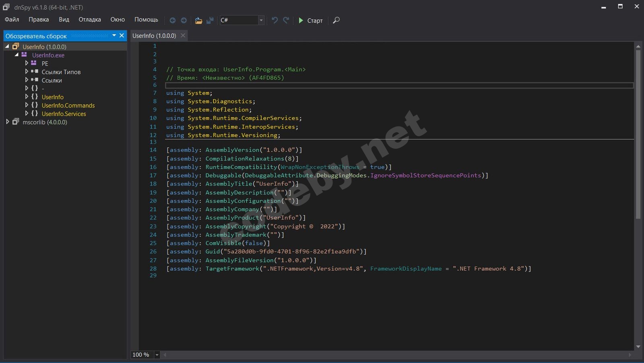644x363 pixels.
Task: Open the C# language dropdown
Action: click(x=261, y=20)
